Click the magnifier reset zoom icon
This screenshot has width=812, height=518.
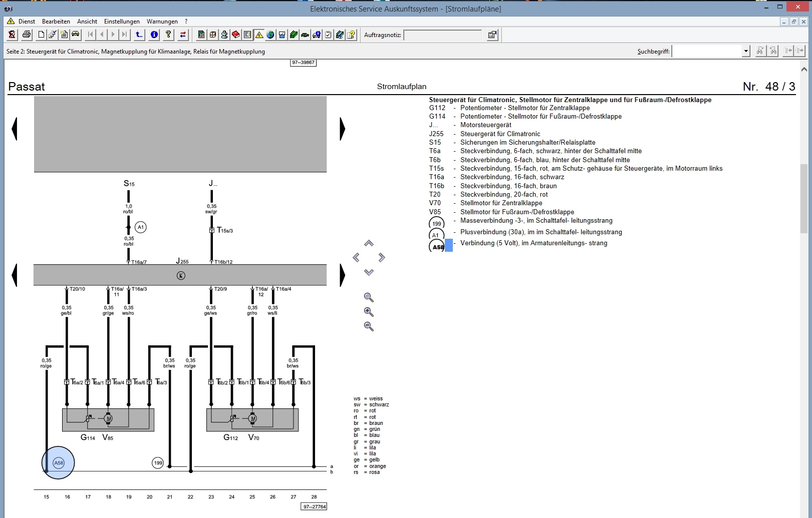pos(369,298)
